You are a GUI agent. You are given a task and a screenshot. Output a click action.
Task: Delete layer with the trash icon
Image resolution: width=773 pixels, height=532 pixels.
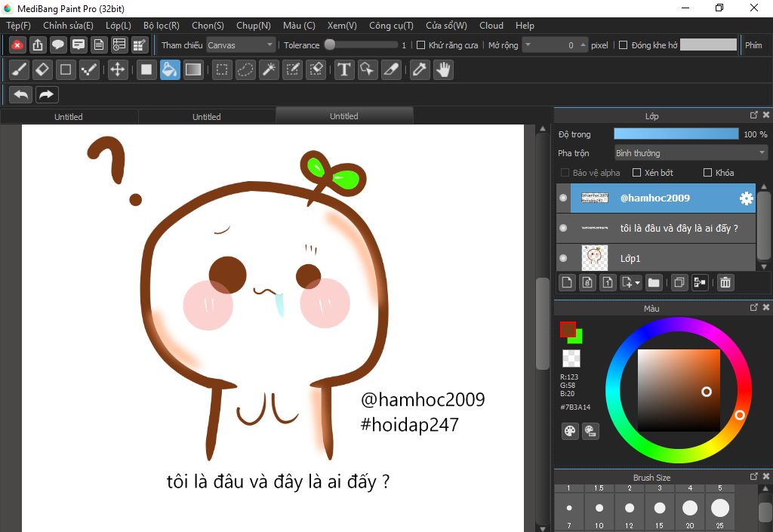[725, 282]
